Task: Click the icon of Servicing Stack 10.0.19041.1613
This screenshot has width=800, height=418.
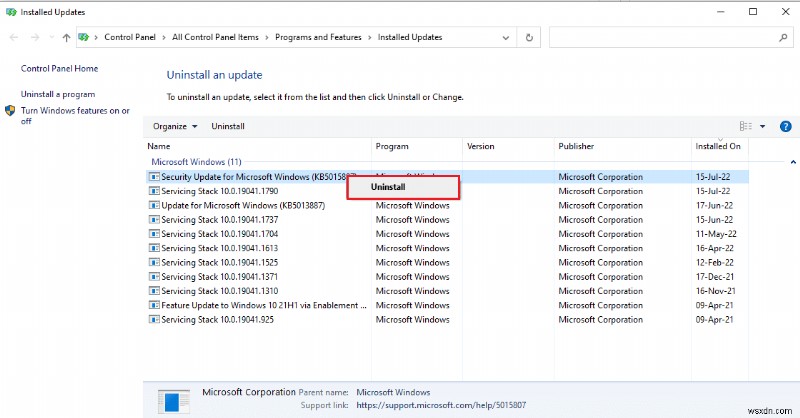Action: (154, 248)
